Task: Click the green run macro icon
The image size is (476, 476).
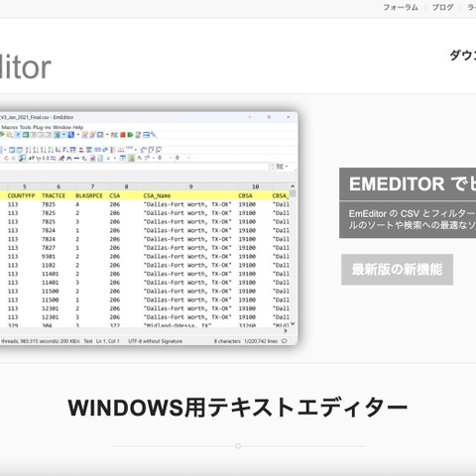Action: 130,135
